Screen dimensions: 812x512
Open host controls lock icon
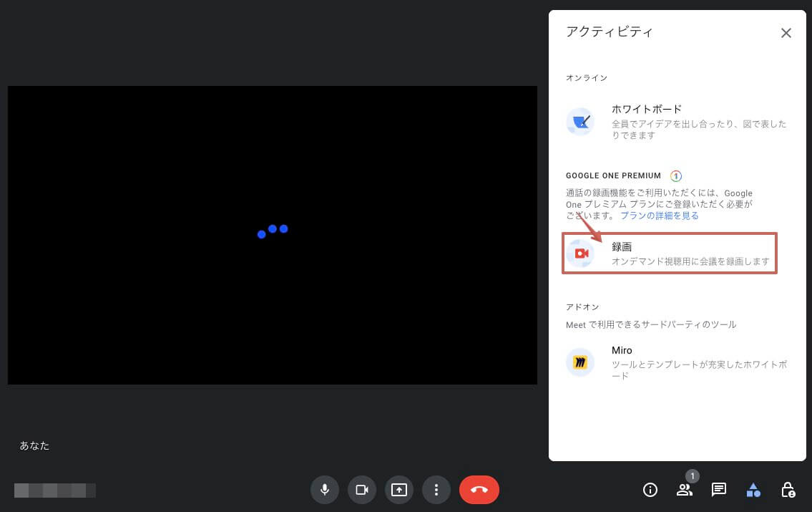[788, 490]
